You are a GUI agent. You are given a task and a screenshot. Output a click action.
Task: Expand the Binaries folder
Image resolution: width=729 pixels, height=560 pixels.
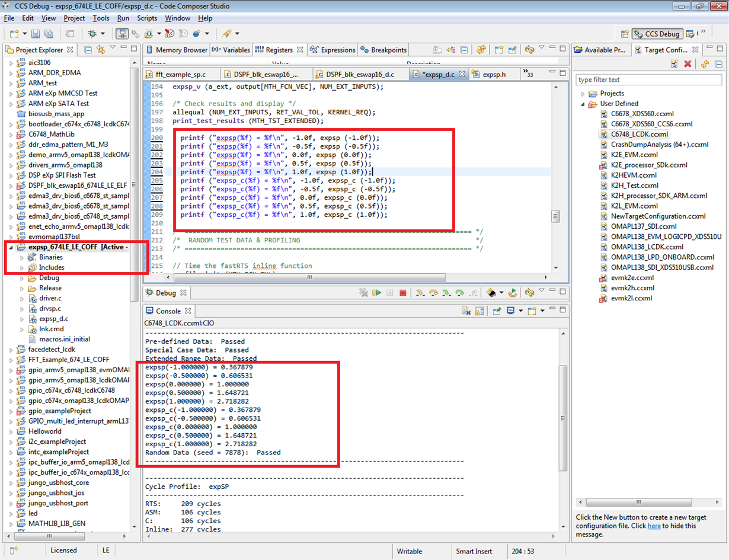point(23,257)
